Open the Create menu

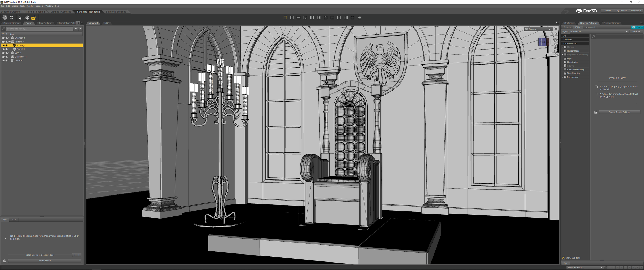[15, 6]
